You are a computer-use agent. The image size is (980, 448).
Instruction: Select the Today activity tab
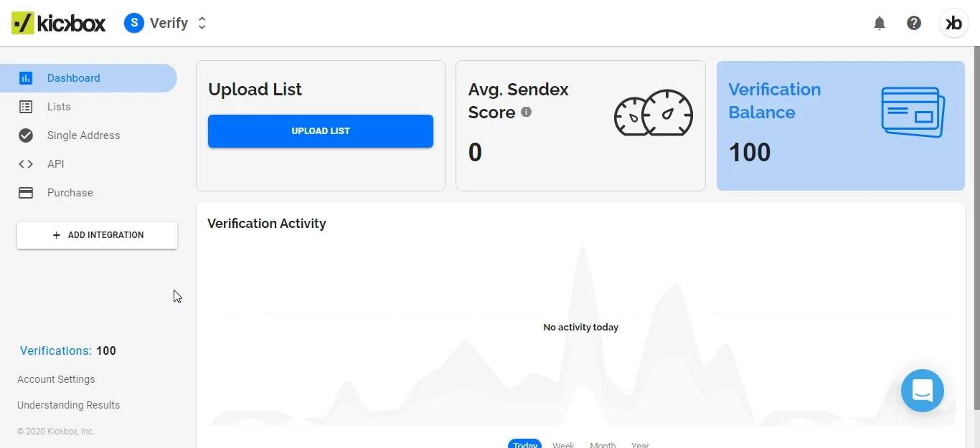click(525, 444)
